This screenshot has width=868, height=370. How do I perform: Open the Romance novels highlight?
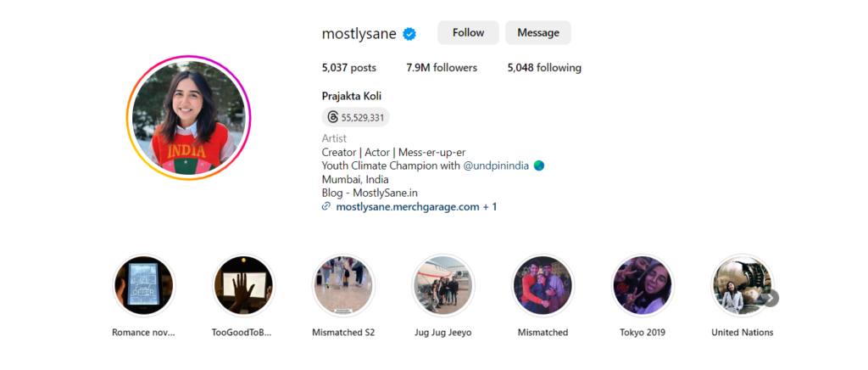click(x=144, y=286)
